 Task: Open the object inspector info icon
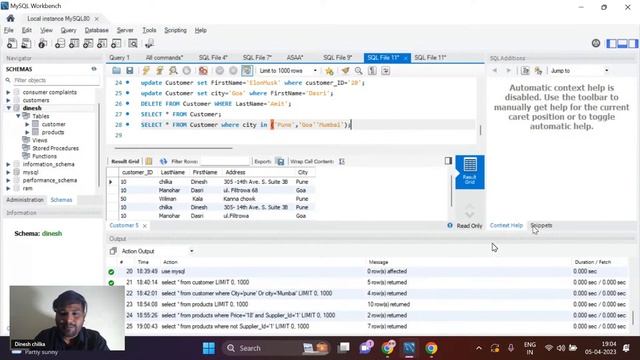42,43
